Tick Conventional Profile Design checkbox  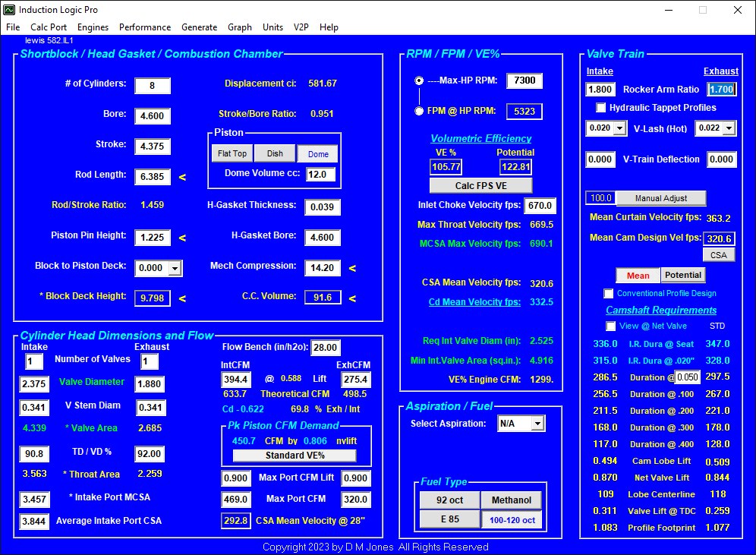coord(609,293)
